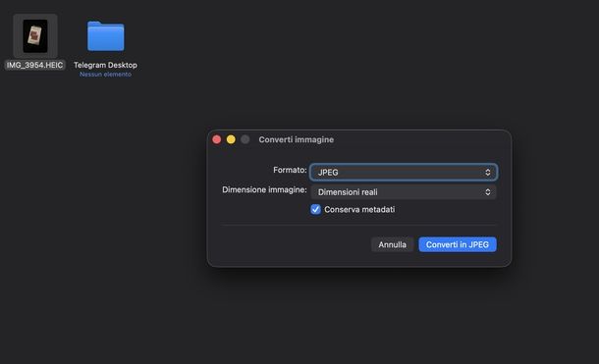This screenshot has width=599, height=364.
Task: Click the Telegram Desktop folder name
Action: [x=105, y=65]
